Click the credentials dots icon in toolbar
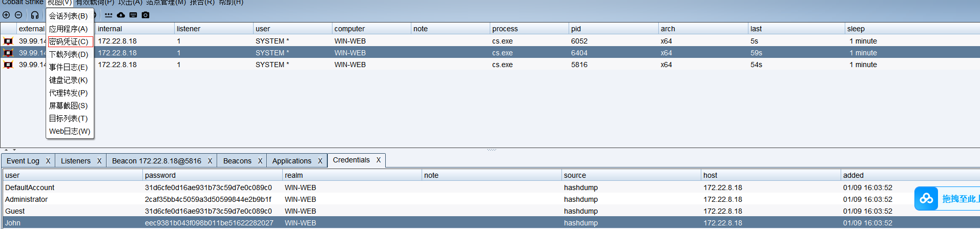This screenshot has width=980, height=229. [109, 15]
